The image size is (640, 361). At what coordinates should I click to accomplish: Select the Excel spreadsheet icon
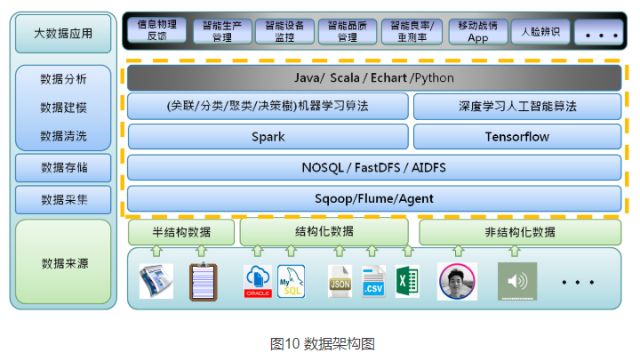click(x=407, y=281)
